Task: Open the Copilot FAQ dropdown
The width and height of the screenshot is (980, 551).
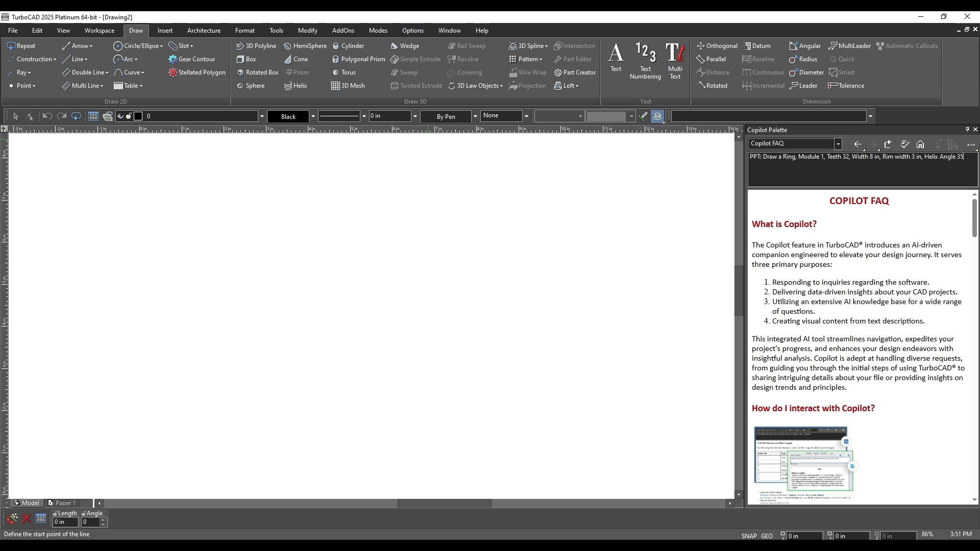Action: [x=838, y=144]
